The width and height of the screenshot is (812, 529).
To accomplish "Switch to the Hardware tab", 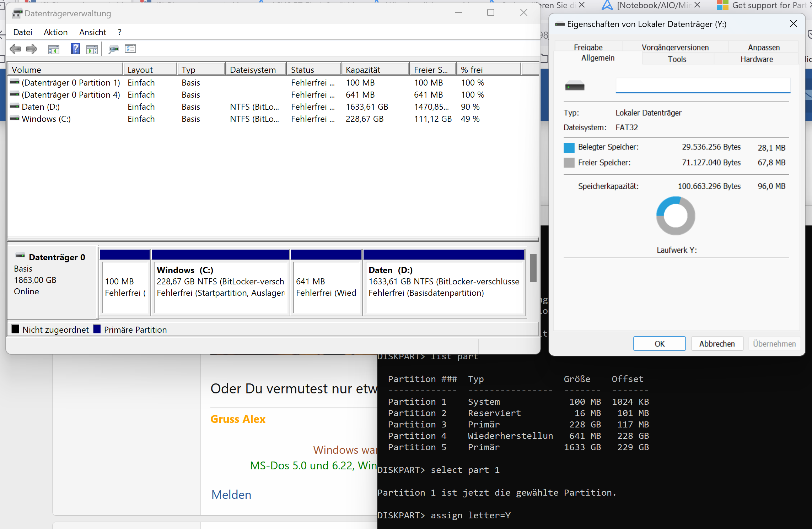I will click(757, 59).
